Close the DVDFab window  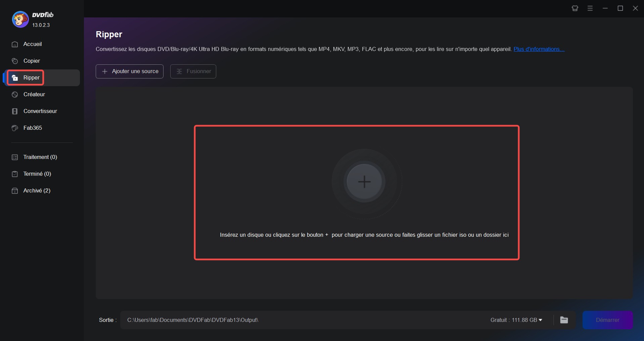[635, 8]
